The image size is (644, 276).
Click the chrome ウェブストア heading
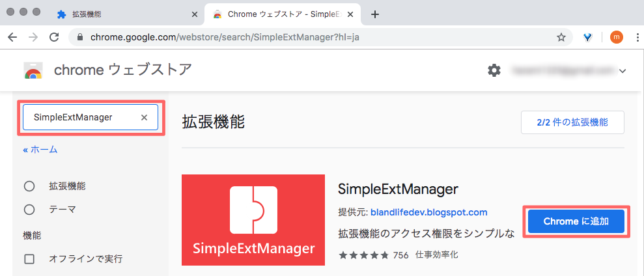click(123, 71)
